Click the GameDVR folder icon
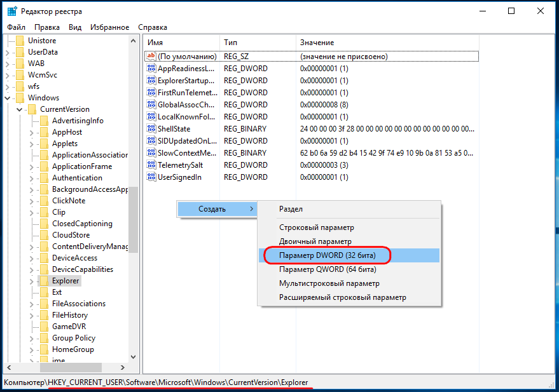Viewport: 559px width, 392px height. coord(45,327)
